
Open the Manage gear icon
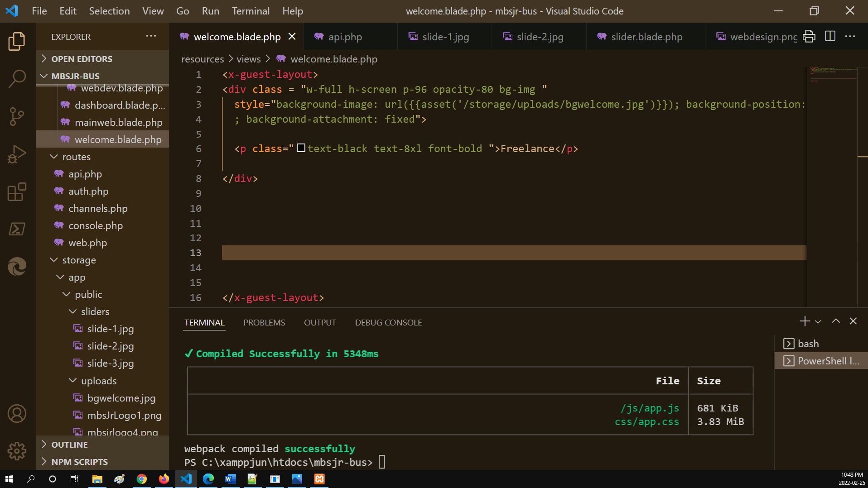pyautogui.click(x=17, y=451)
